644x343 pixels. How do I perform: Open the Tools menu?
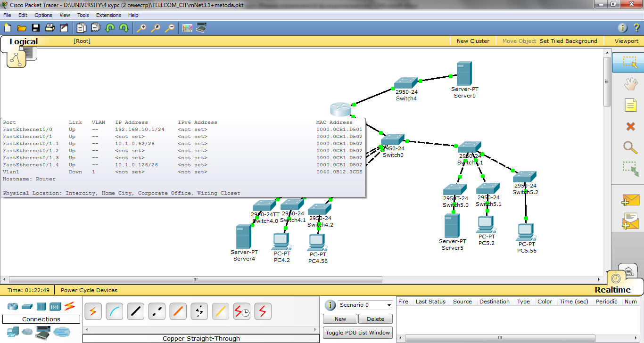(x=83, y=15)
